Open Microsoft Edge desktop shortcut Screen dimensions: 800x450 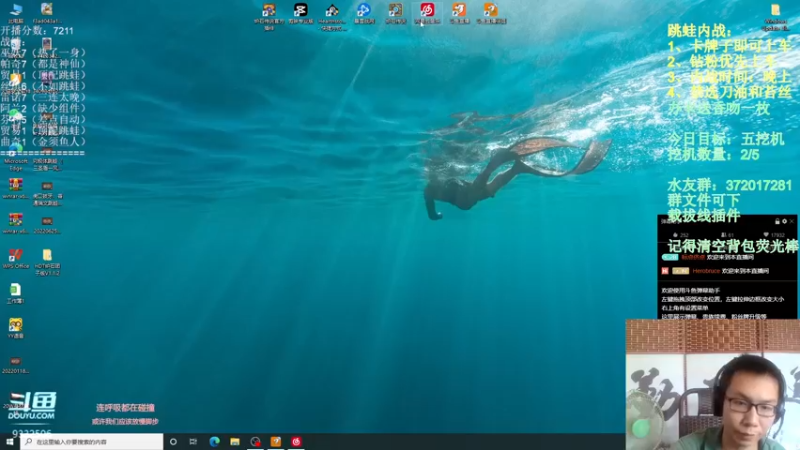[16, 157]
